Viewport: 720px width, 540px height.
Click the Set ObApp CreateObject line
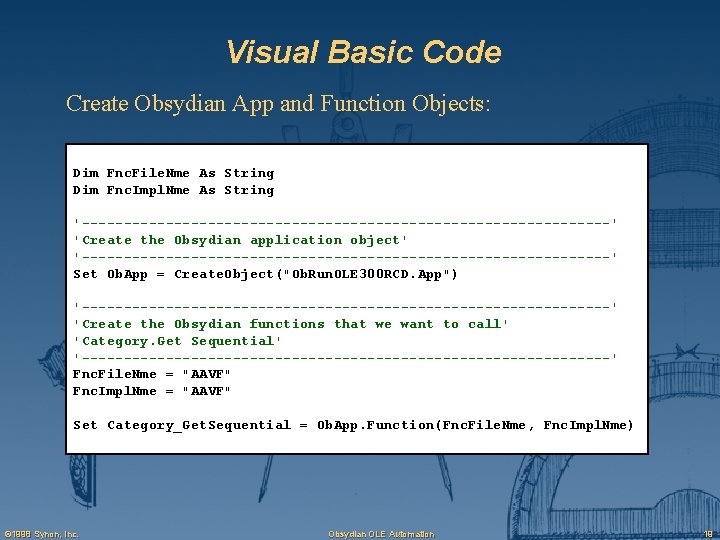[265, 275]
